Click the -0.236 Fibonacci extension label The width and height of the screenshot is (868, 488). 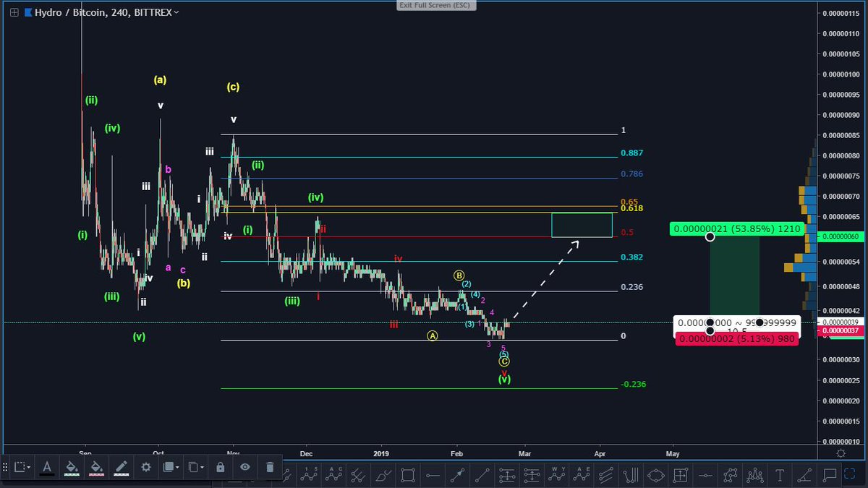pos(633,385)
